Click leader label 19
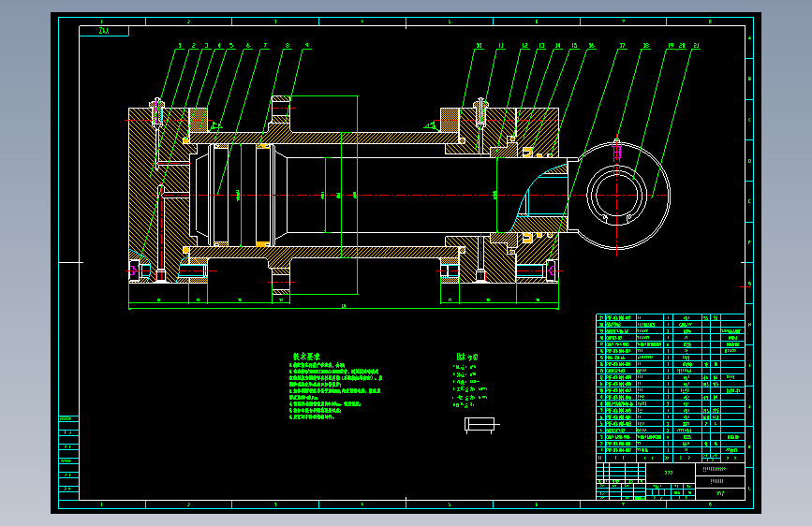 click(671, 46)
